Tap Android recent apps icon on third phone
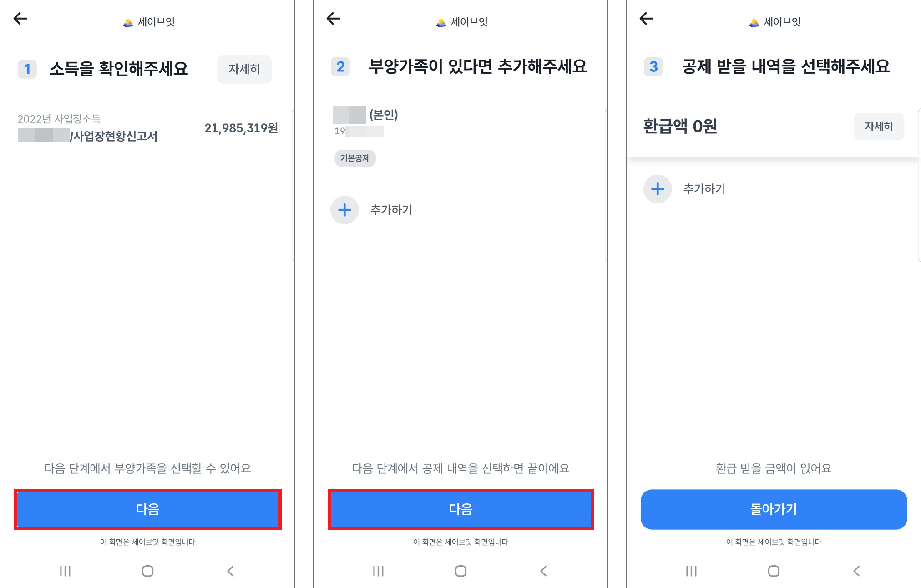Image resolution: width=921 pixels, height=588 pixels. [691, 571]
